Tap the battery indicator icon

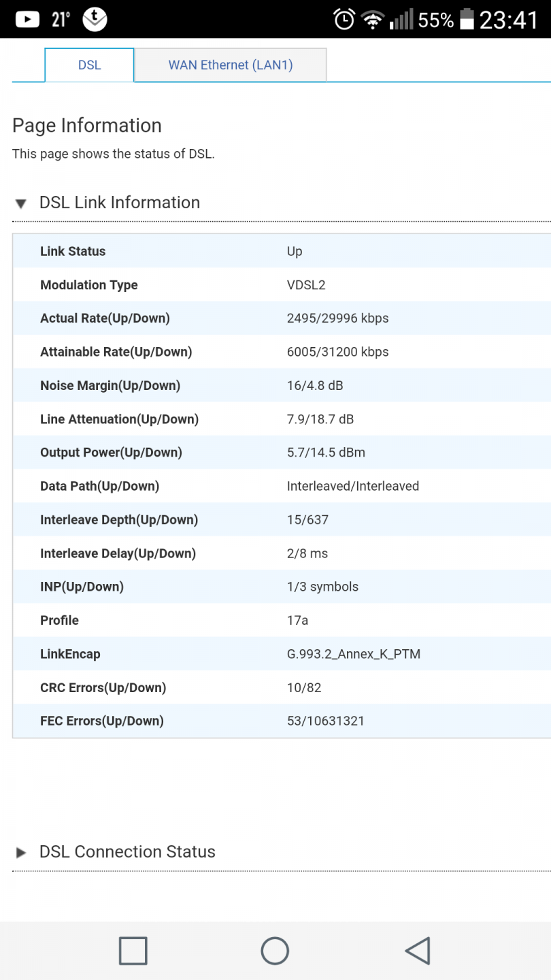coord(467,20)
